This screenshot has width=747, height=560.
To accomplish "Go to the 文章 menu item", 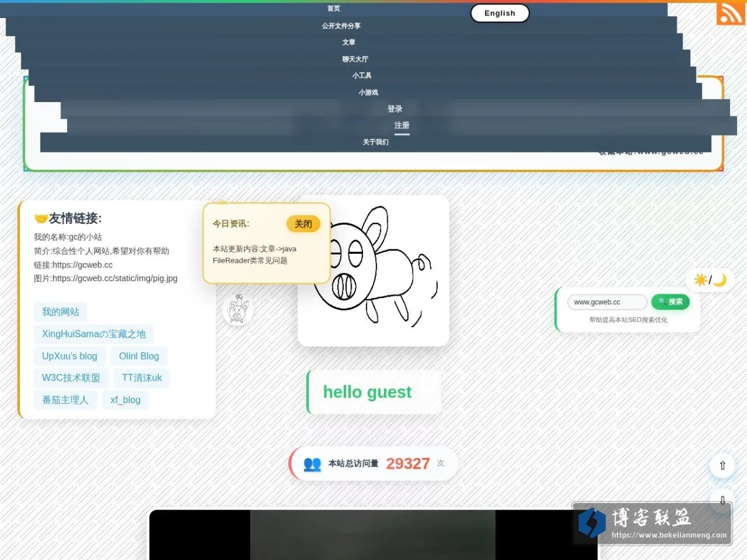I will [x=349, y=42].
